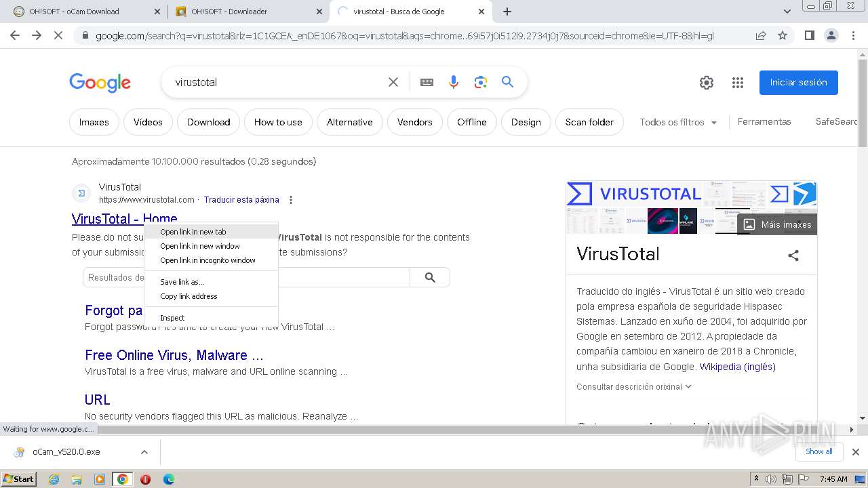This screenshot has height=488, width=868.
Task: Select Offline filter chip
Action: coord(472,122)
